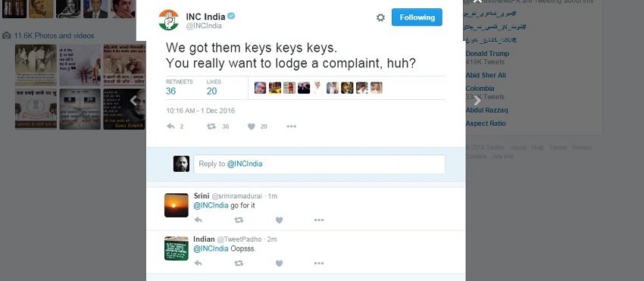Toggle the Following button for INC India
This screenshot has height=281, width=644.
tap(417, 17)
